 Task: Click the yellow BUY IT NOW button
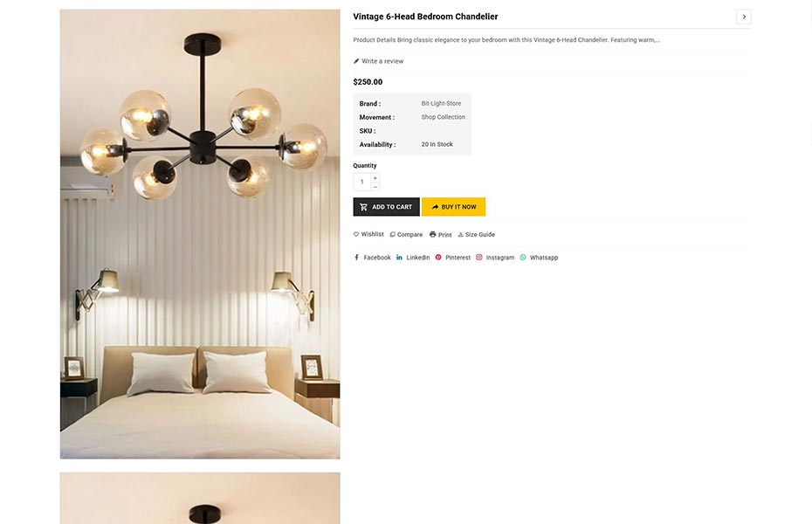point(454,207)
